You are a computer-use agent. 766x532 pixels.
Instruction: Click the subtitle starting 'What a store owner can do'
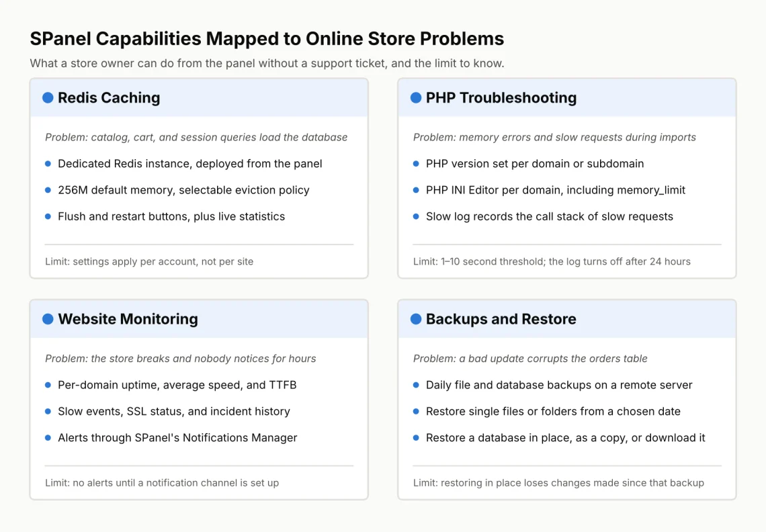click(267, 64)
